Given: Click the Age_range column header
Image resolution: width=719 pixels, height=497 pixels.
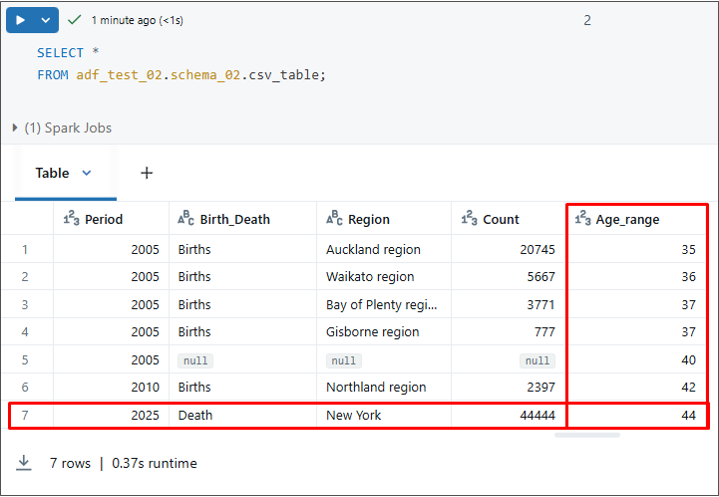Looking at the screenshot, I should (x=627, y=219).
